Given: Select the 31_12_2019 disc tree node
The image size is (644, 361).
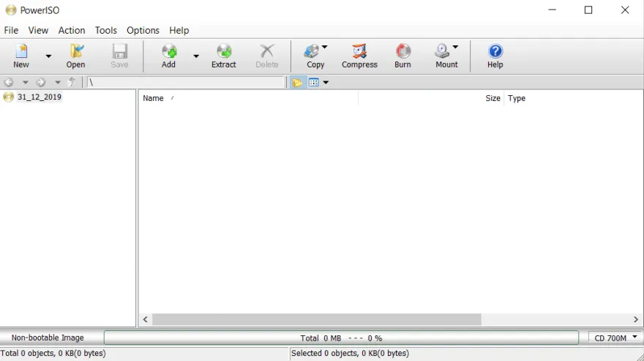Looking at the screenshot, I should coord(40,97).
